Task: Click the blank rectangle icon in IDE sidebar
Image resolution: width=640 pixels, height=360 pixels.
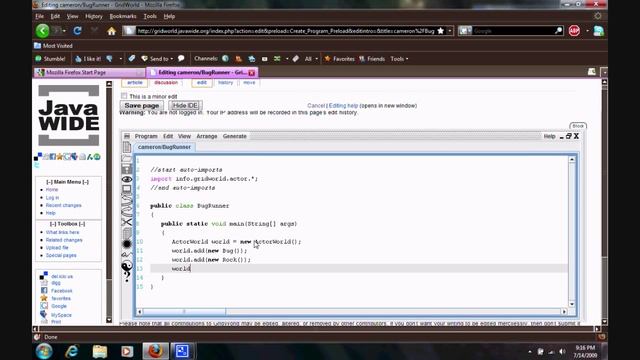Action: pyautogui.click(x=127, y=189)
